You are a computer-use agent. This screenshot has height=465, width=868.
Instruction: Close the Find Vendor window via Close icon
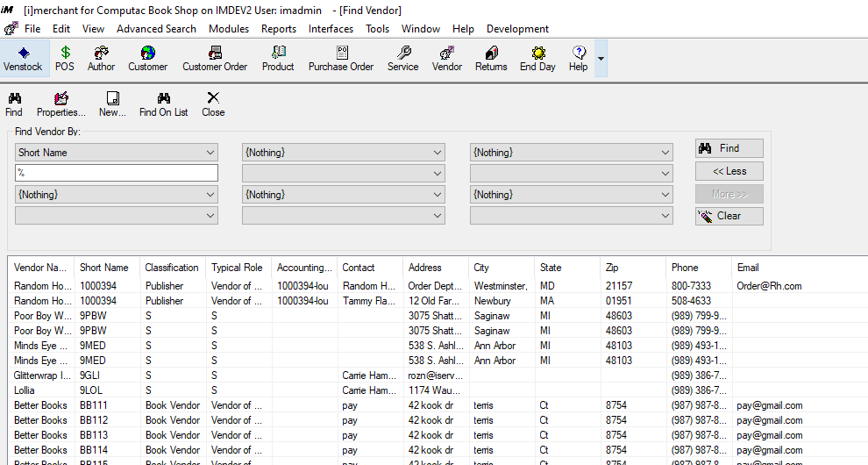pyautogui.click(x=213, y=104)
